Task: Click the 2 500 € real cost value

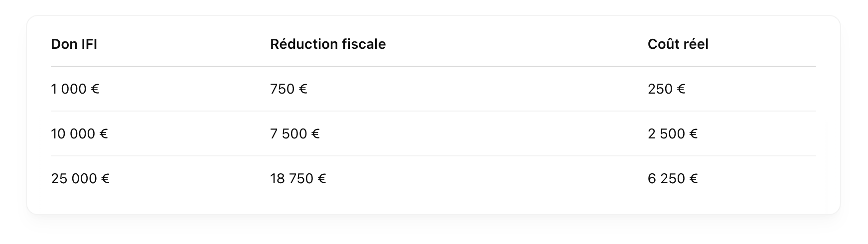Action: pos(673,134)
